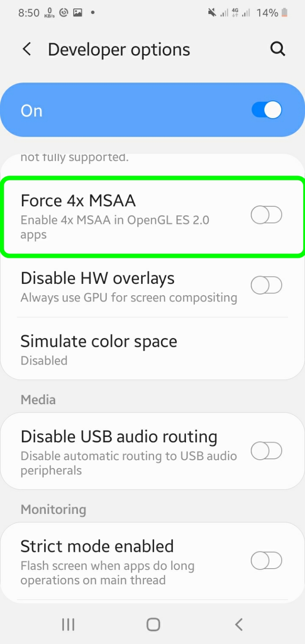305x644 pixels.
Task: Tap the Developer options page title
Action: tap(119, 49)
